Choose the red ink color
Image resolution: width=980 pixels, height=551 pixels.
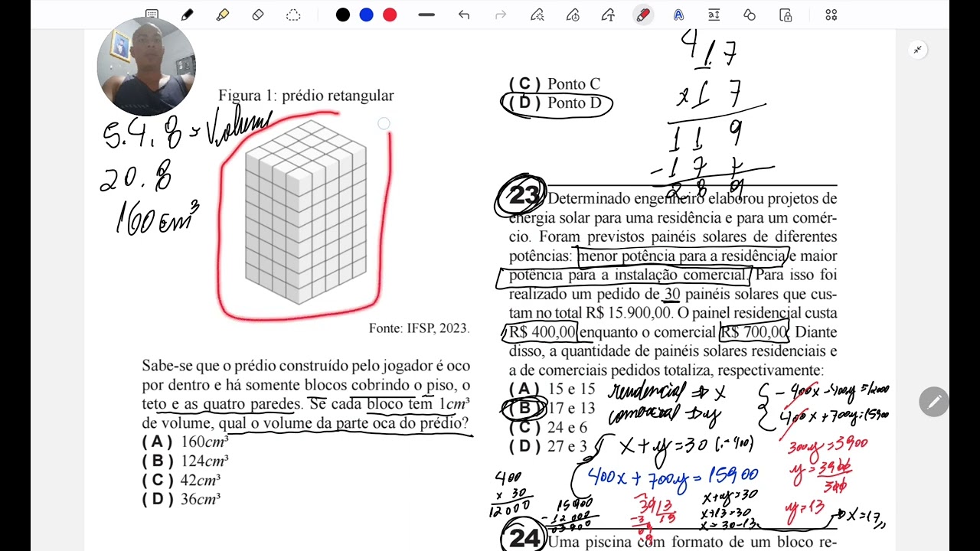tap(390, 15)
